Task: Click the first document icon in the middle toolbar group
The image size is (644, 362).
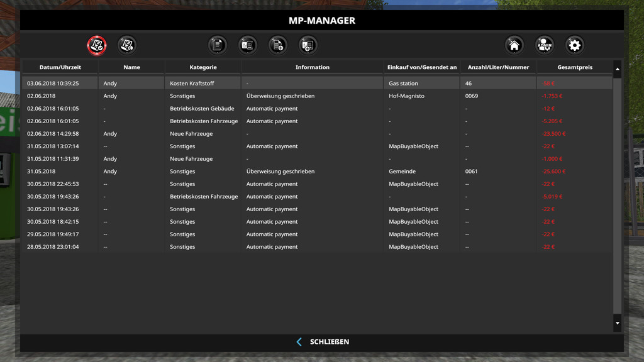Action: (x=218, y=45)
